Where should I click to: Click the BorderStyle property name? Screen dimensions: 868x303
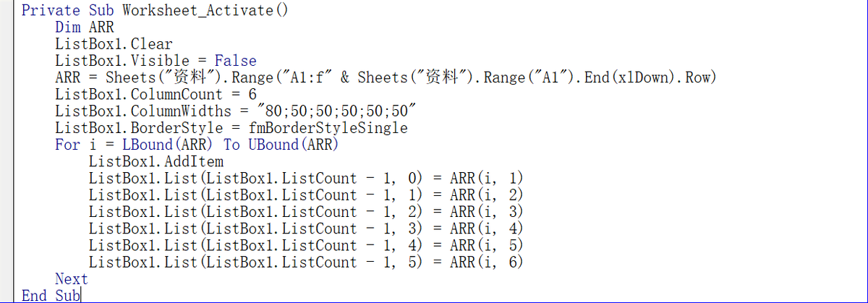(x=181, y=128)
